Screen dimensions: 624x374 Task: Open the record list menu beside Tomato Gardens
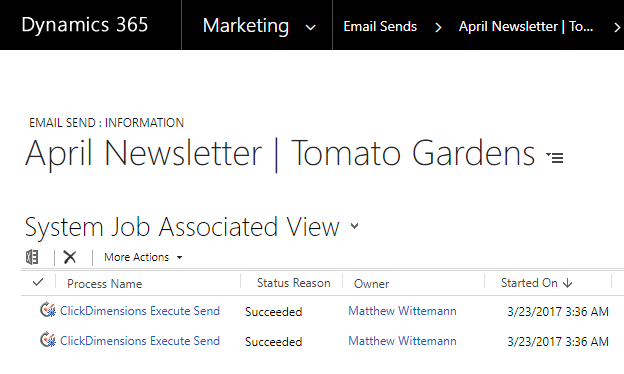point(555,158)
